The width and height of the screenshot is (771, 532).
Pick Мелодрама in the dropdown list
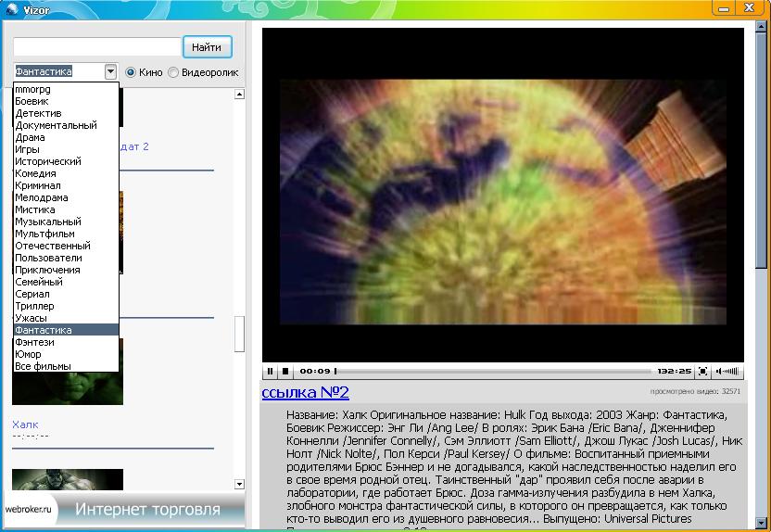[x=66, y=197]
